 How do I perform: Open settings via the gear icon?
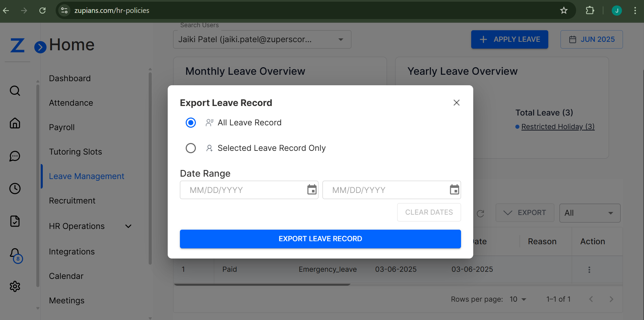pyautogui.click(x=15, y=286)
